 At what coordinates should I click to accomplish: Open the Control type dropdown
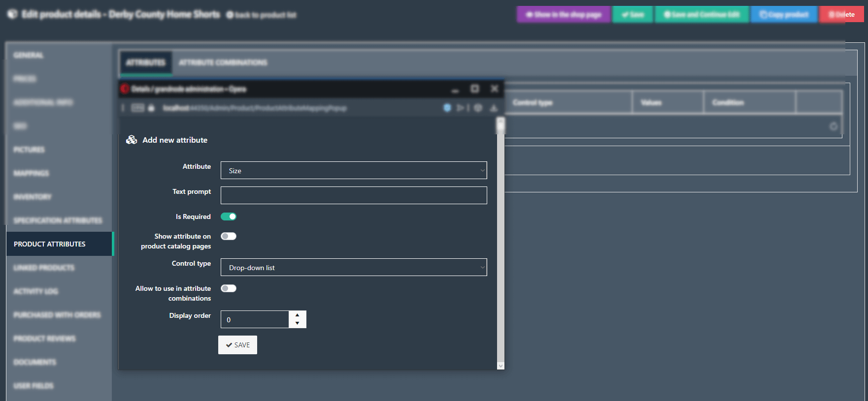tap(354, 267)
